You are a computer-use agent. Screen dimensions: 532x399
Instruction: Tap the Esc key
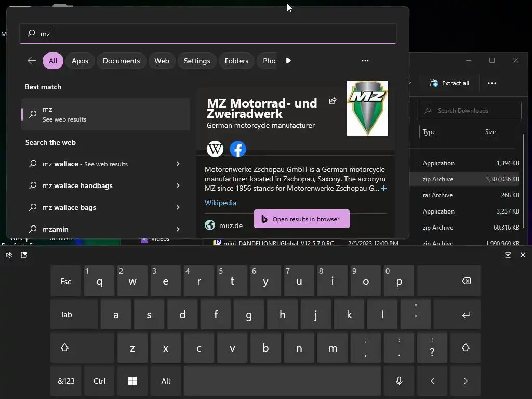66,281
